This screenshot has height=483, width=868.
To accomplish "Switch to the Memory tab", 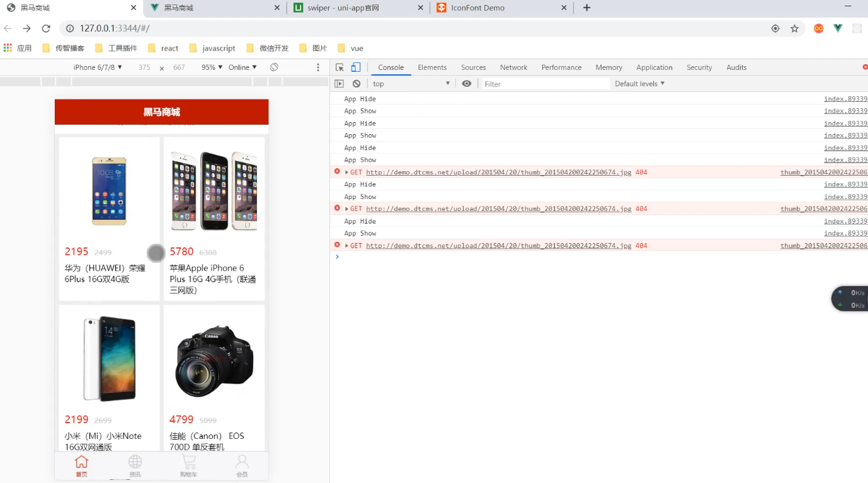I will coord(608,67).
